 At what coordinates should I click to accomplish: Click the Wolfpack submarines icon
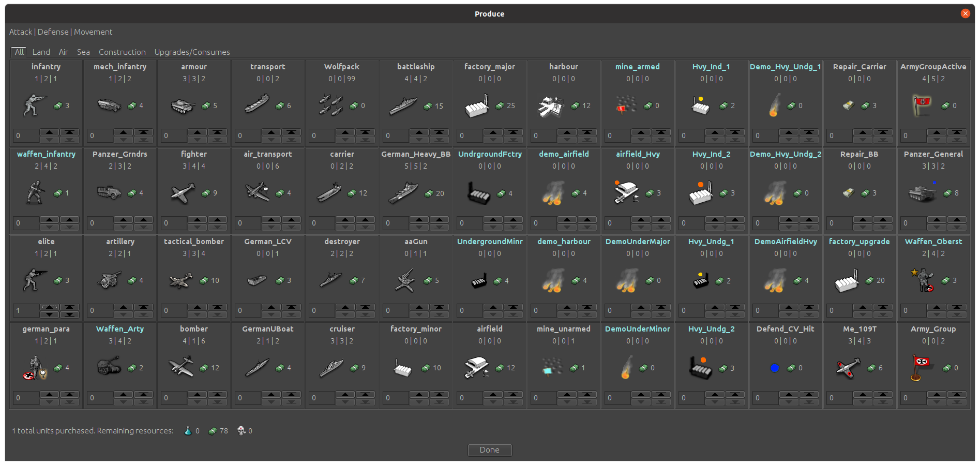(331, 105)
